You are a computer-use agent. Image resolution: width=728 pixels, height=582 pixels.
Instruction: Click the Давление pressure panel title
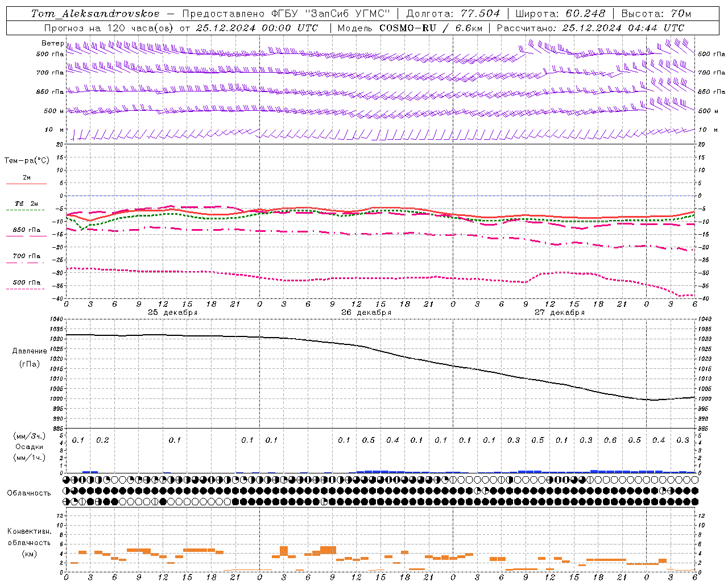coord(29,351)
